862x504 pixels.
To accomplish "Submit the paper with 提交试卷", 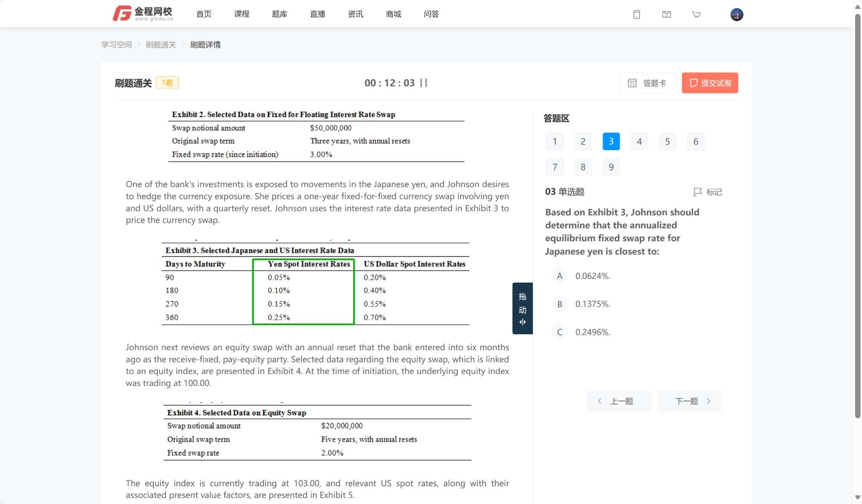I will pyautogui.click(x=710, y=83).
